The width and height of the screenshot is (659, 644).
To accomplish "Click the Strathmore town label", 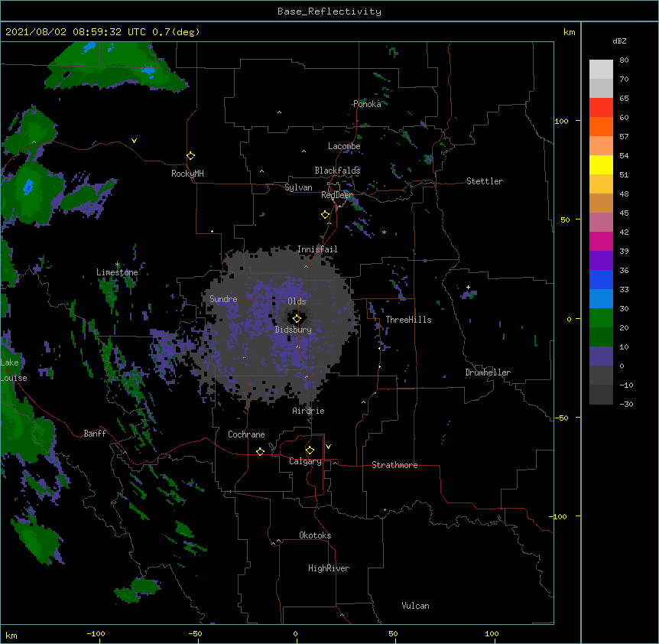I will pyautogui.click(x=394, y=465).
